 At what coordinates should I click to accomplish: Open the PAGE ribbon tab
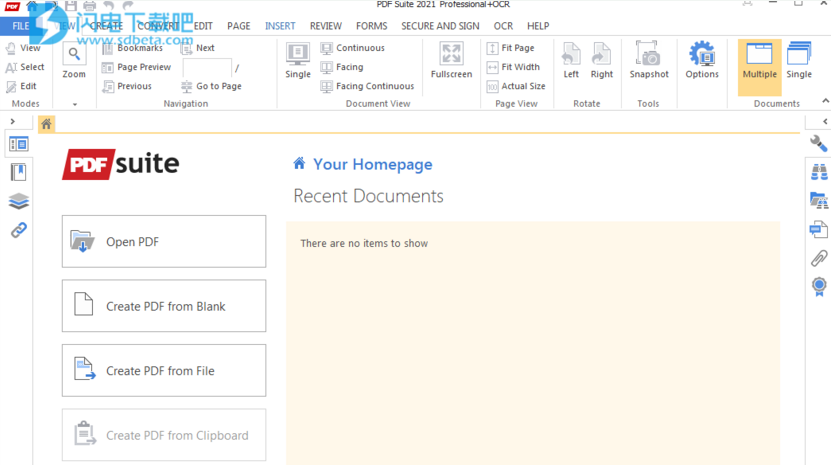click(x=238, y=26)
